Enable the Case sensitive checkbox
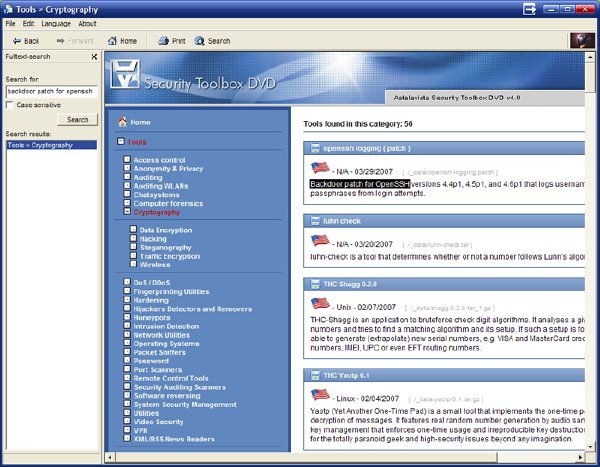This screenshot has width=600, height=467. click(x=10, y=105)
